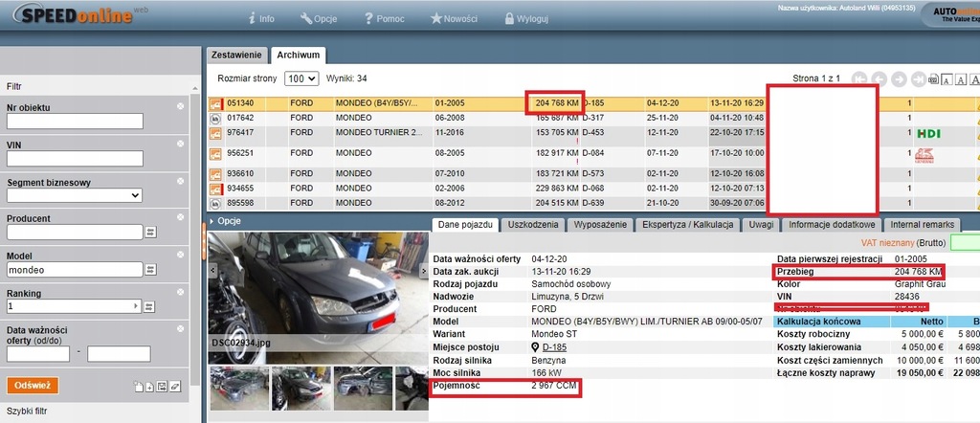Remove the Nr obiektu filter with its dot button
Image resolution: width=980 pixels, height=423 pixels.
coord(180,107)
